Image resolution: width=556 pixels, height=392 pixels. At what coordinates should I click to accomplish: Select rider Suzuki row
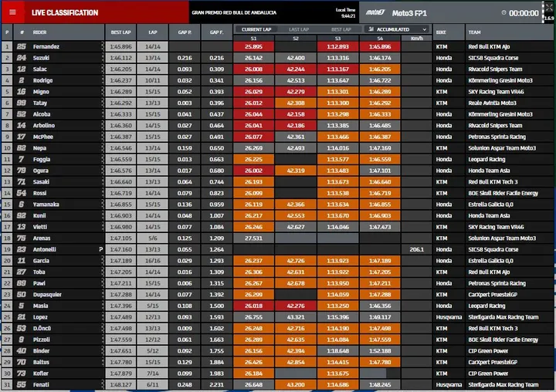(x=278, y=58)
